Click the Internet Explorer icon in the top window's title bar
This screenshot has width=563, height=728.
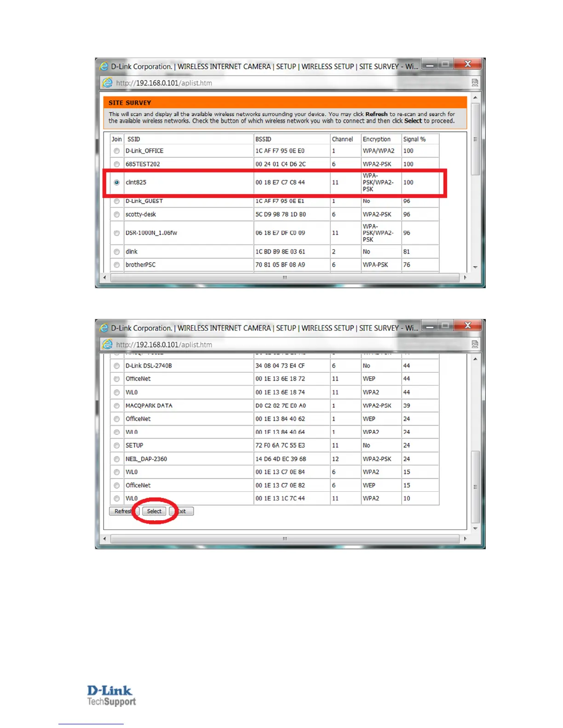(x=104, y=66)
